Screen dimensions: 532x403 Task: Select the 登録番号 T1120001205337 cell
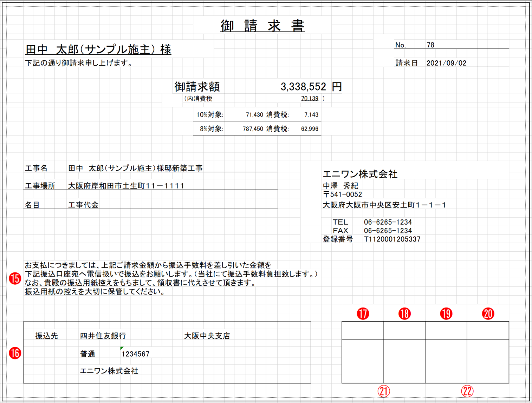click(x=392, y=239)
